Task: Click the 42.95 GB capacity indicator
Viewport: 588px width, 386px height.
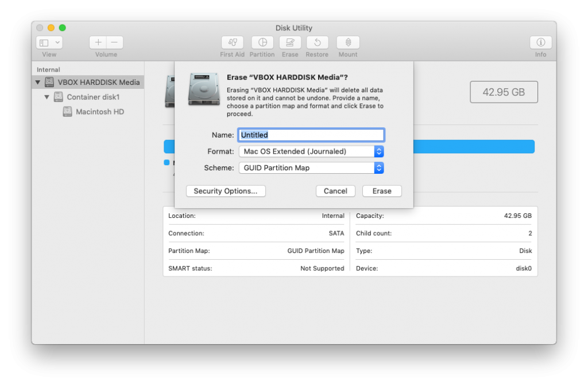Action: 504,92
